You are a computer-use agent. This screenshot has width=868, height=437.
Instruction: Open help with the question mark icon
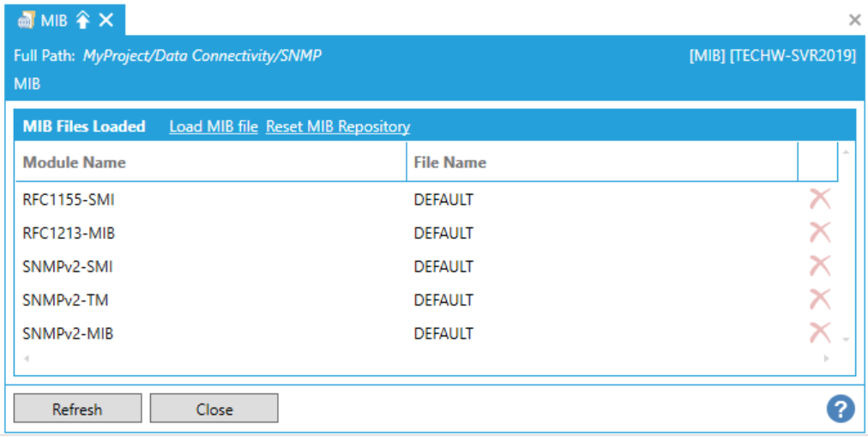[841, 410]
